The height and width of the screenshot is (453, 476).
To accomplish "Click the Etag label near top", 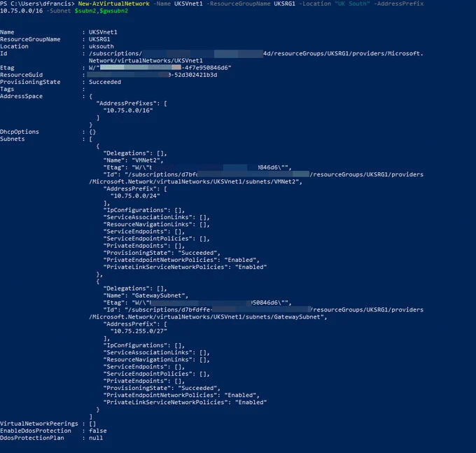I will pos(7,68).
